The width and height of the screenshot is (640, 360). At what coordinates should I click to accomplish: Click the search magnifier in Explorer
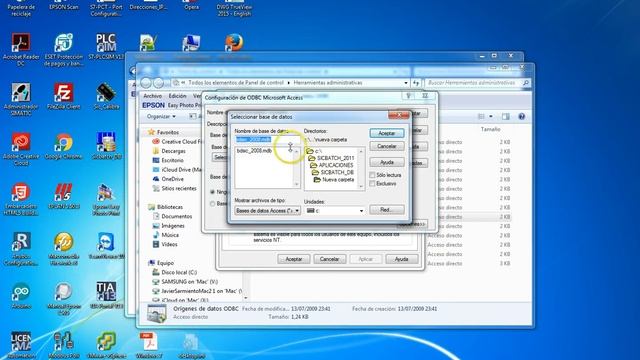pos(526,83)
